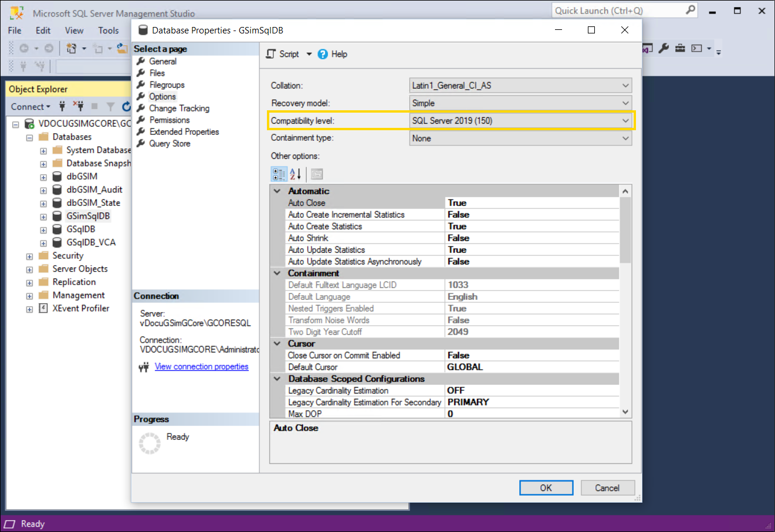This screenshot has width=775, height=532.
Task: Select the GSqlDB_VCA database icon
Action: [x=57, y=242]
